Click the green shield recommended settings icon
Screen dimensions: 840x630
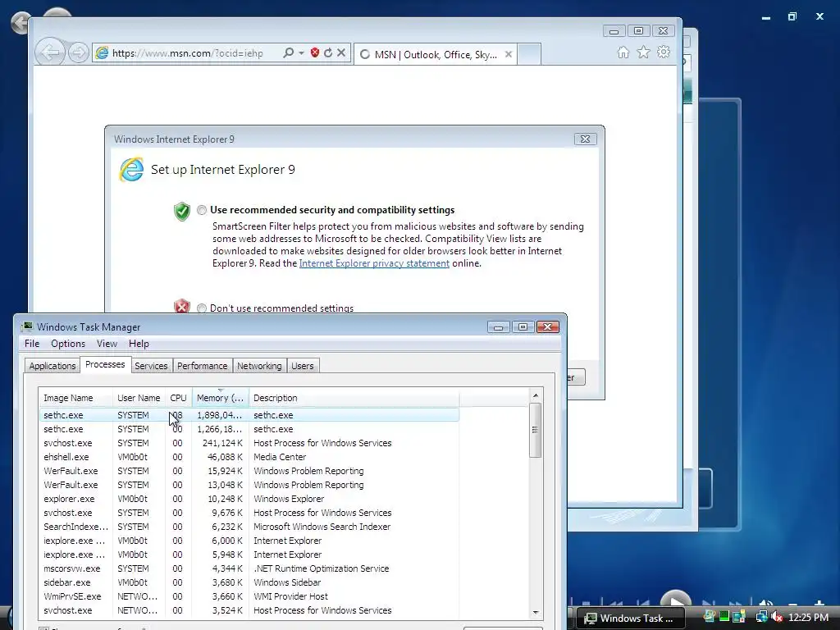182,211
